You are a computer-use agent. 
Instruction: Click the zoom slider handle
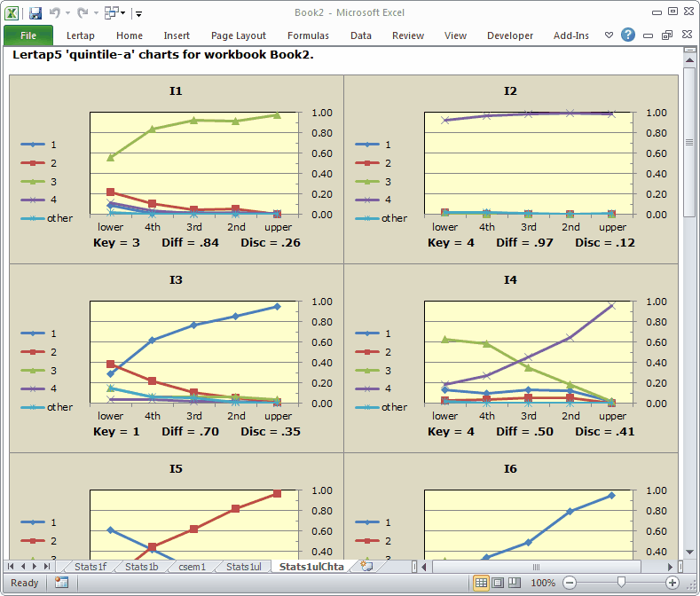tap(621, 582)
